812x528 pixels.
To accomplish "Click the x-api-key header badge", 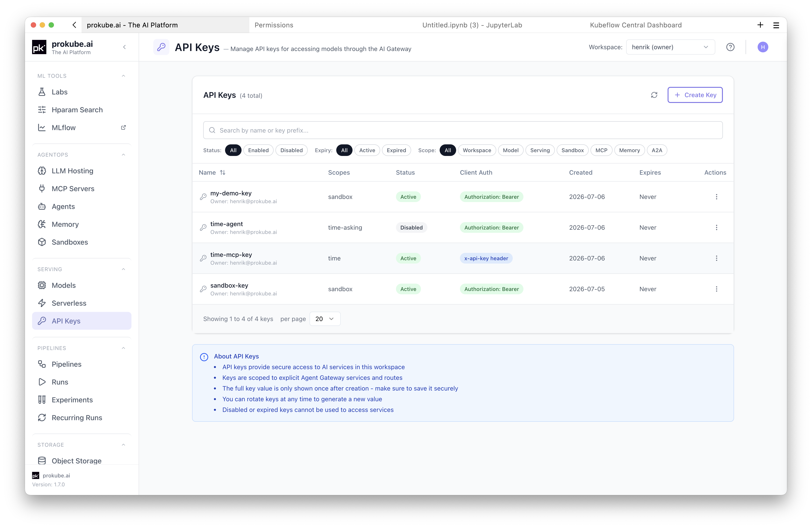I will 486,258.
